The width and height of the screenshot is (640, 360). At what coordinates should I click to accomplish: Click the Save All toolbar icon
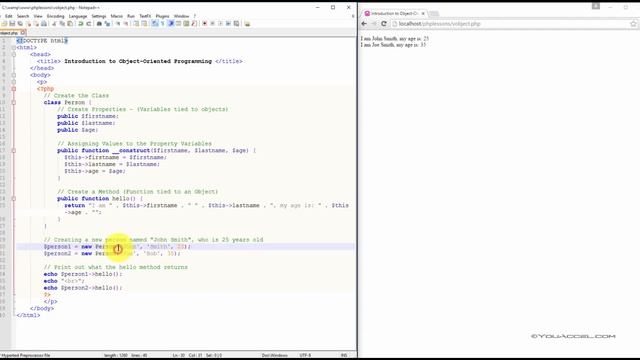[20, 24]
